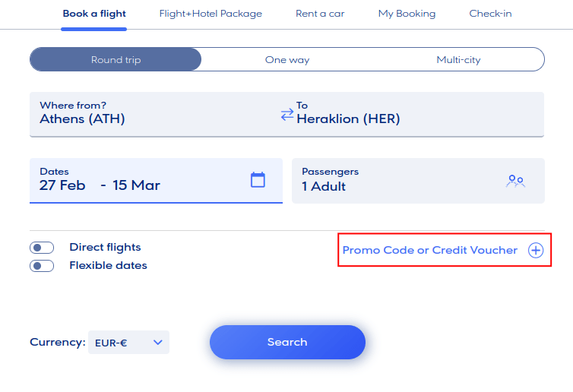Expand Promo Code or Credit Voucher section

tap(430, 250)
